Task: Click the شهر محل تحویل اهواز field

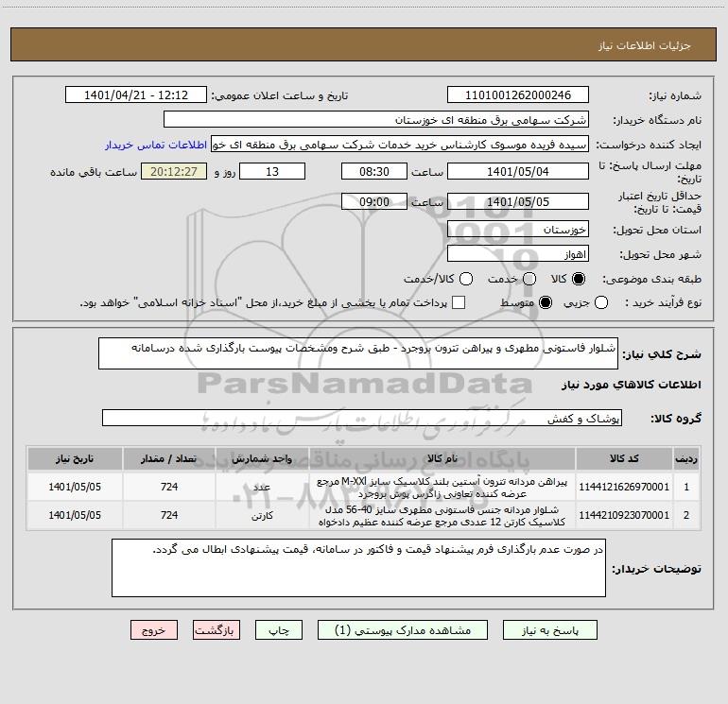Action: [x=518, y=254]
